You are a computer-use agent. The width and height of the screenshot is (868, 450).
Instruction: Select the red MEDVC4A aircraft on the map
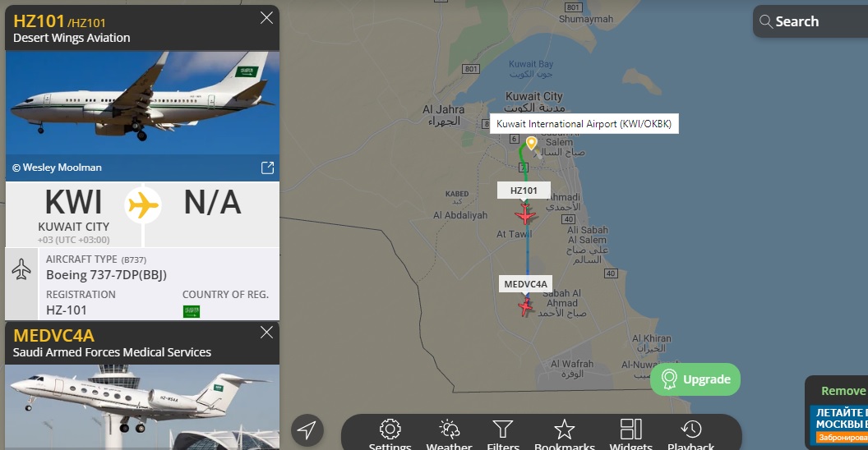pos(525,306)
